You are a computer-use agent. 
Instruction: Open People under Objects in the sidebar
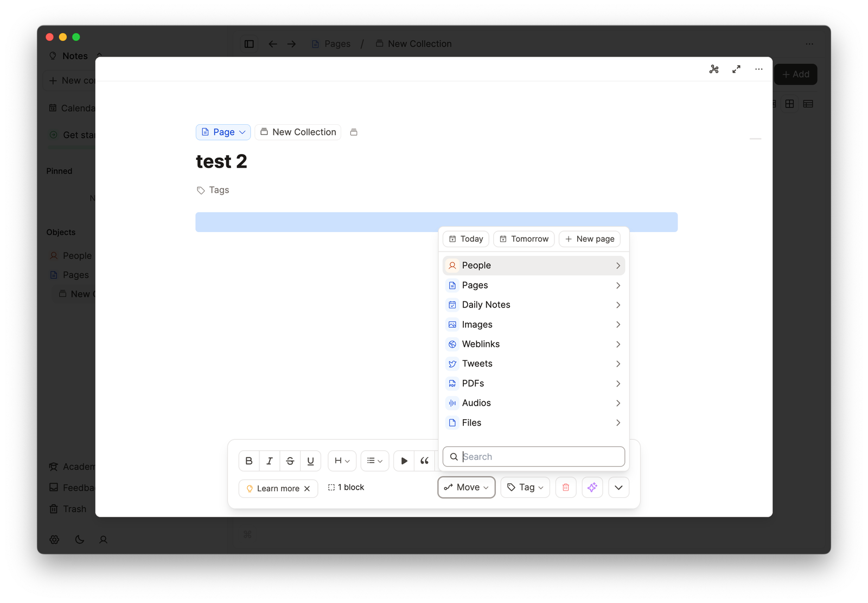[x=71, y=255]
